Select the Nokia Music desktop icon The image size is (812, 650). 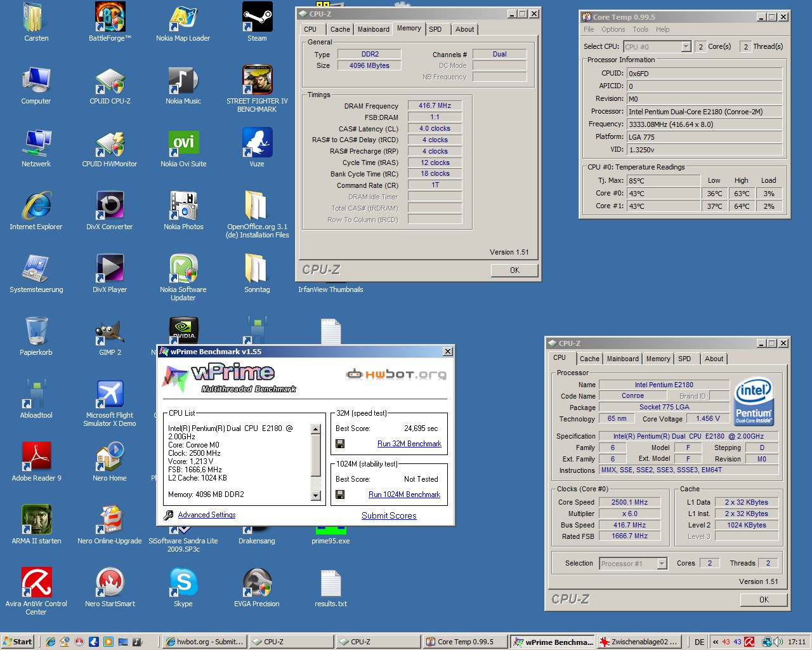183,86
